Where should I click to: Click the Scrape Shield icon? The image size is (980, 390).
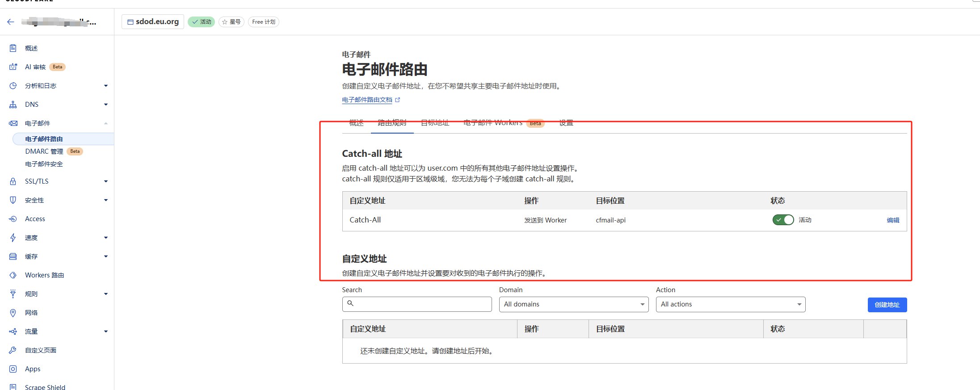[13, 386]
